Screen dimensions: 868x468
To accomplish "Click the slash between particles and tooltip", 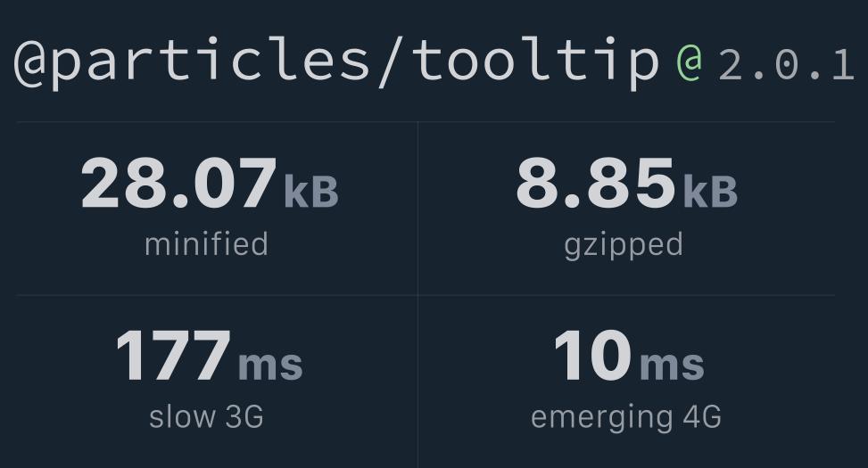I will (390, 62).
